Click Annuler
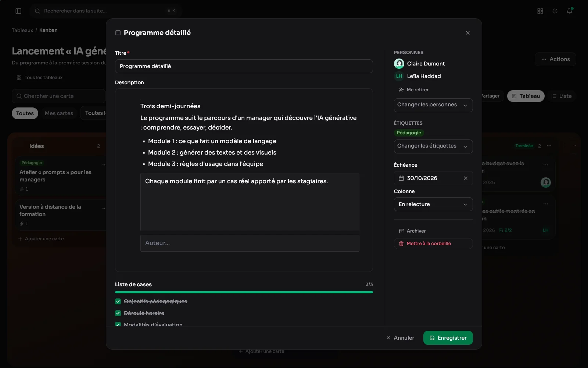Image resolution: width=588 pixels, height=368 pixels. pos(400,338)
